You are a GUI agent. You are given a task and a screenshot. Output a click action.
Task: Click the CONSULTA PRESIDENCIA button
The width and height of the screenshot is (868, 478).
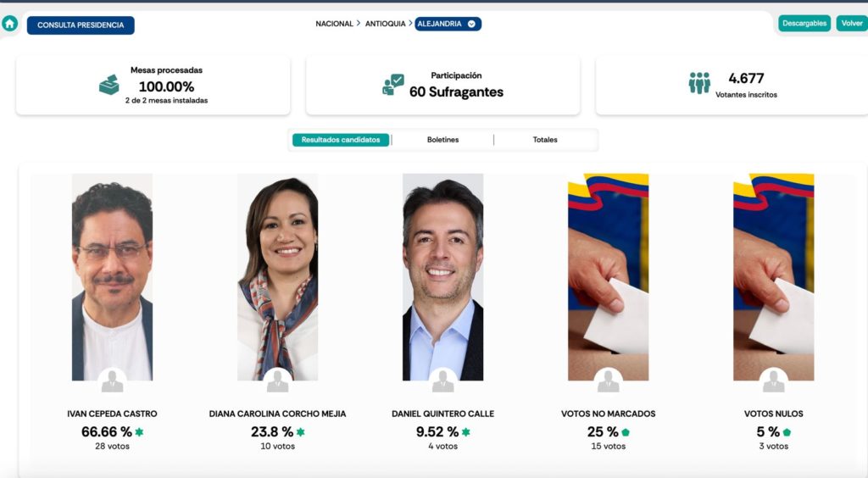point(81,25)
